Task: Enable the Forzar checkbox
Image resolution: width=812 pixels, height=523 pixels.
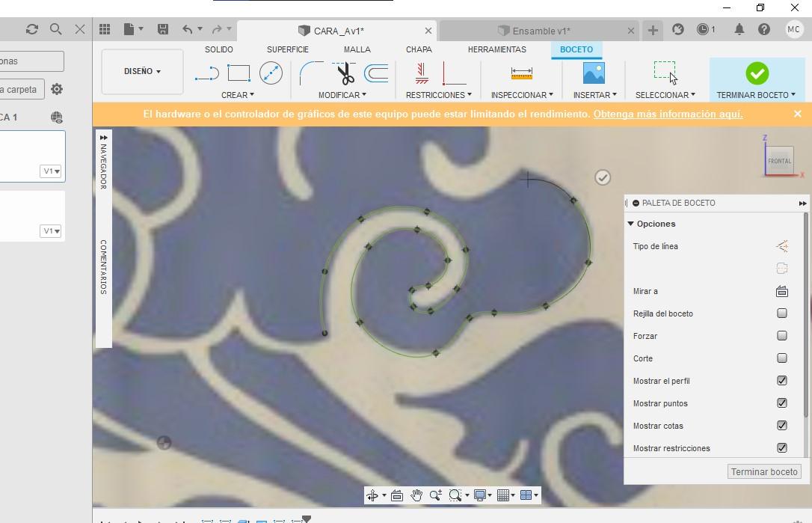Action: pos(782,335)
